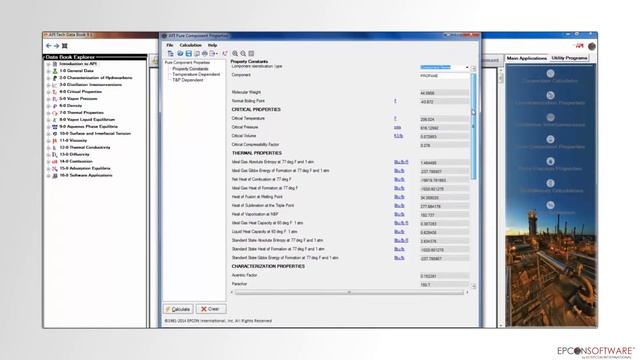This screenshot has width=640, height=360.
Task: Open the Help menu
Action: 212,45
